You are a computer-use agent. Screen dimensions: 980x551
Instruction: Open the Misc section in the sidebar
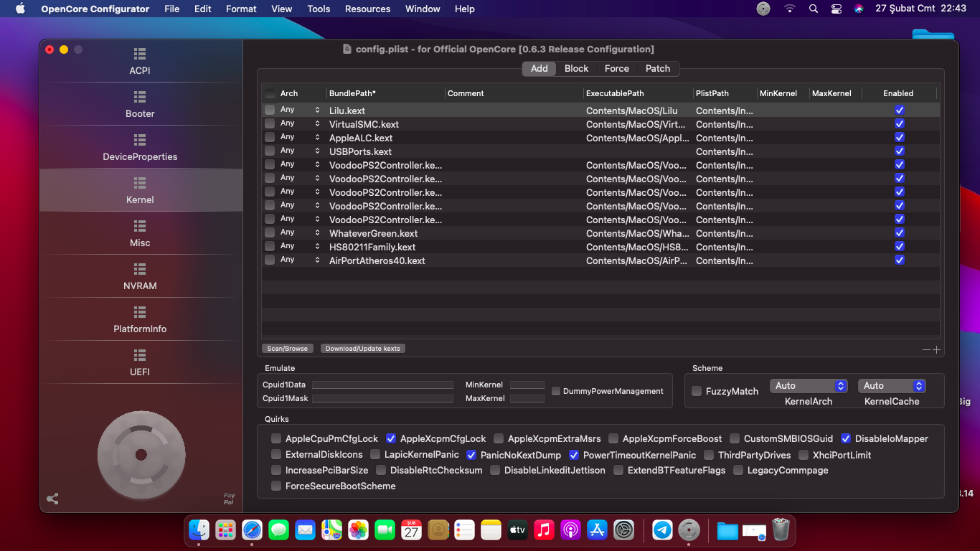140,234
